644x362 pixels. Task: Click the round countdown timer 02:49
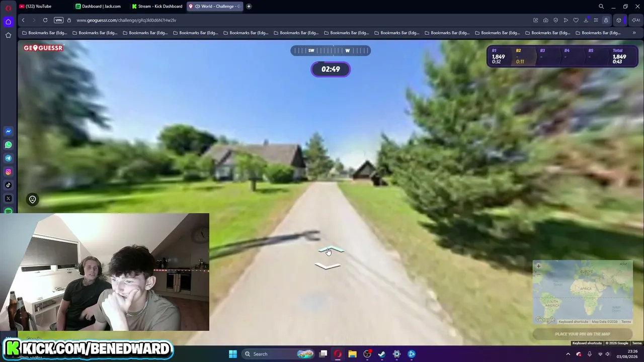click(x=331, y=69)
